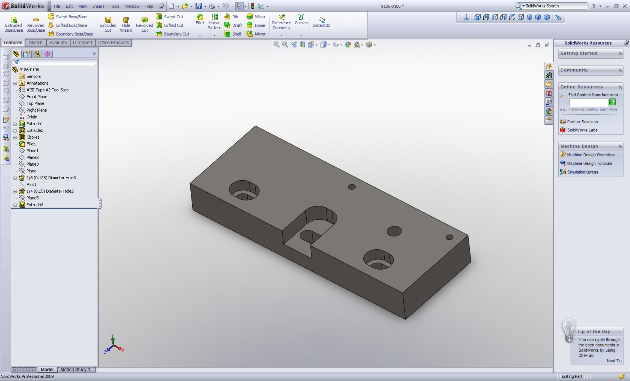Open Reference Geometry tool
Image resolution: width=630 pixels, height=381 pixels.
281,21
